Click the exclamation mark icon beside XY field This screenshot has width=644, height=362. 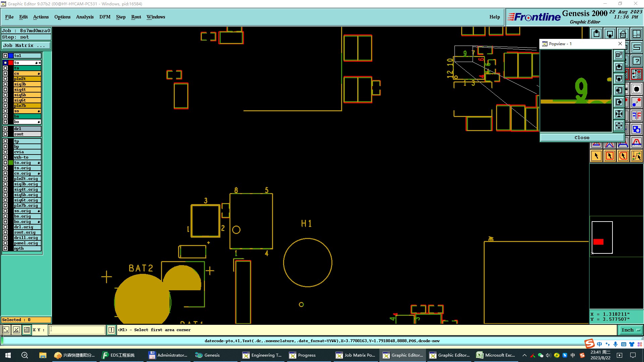click(x=111, y=330)
